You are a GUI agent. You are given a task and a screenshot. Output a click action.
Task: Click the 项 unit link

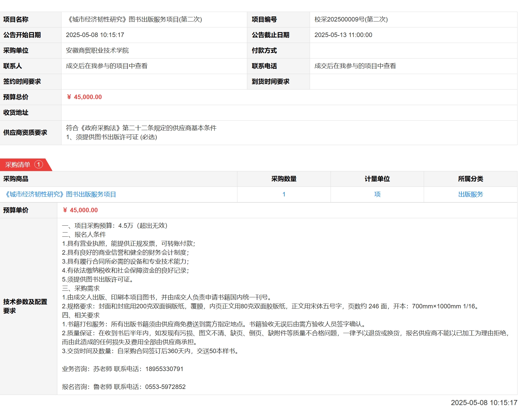click(377, 194)
